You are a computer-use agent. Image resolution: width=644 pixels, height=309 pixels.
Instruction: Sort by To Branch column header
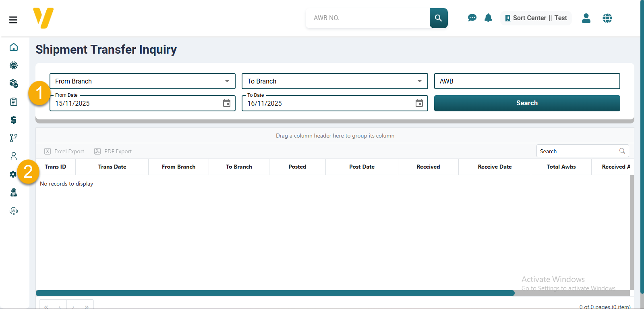coord(239,167)
